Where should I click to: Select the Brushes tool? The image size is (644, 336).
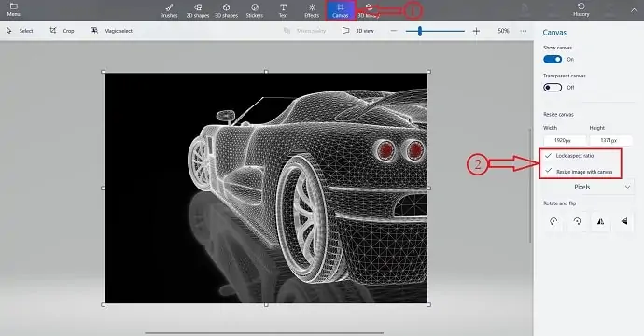click(169, 10)
